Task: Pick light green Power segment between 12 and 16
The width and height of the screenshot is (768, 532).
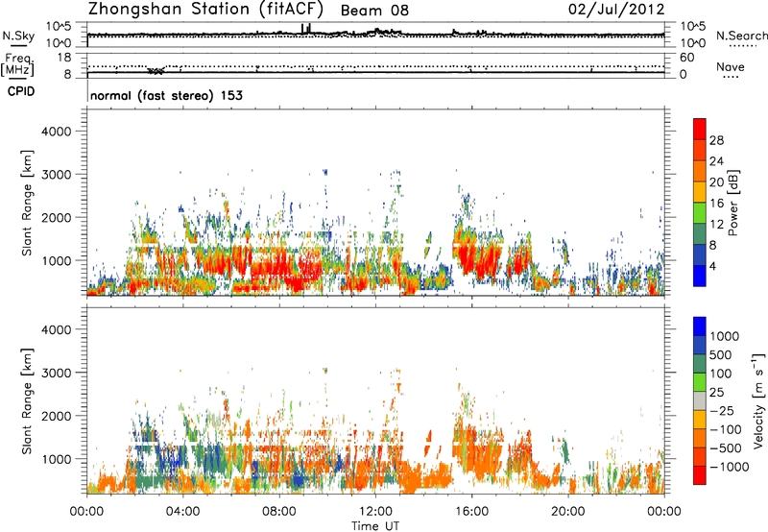Action: [700, 212]
